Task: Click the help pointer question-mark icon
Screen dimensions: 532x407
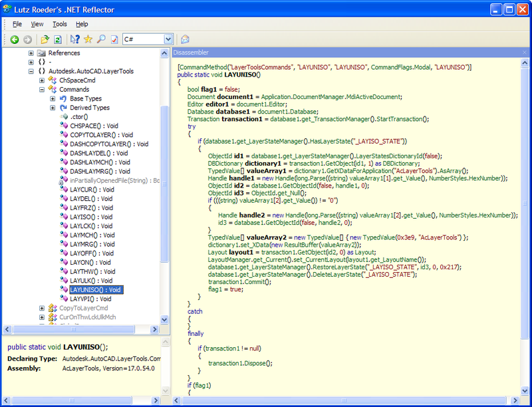Action: click(74, 40)
